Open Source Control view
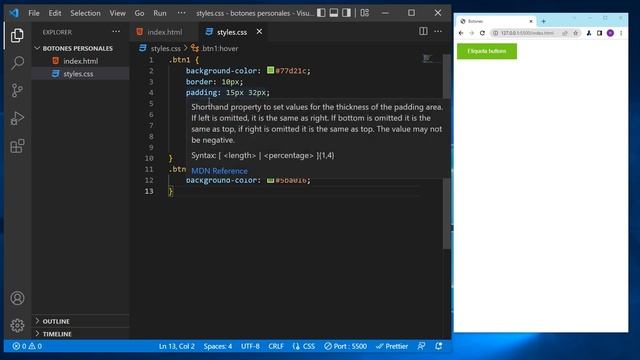 point(17,91)
